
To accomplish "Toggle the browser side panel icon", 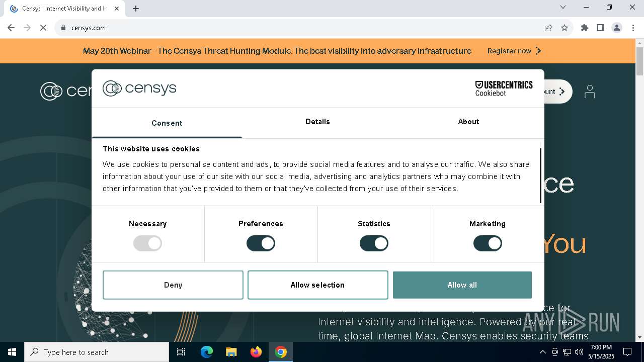I will pos(601,28).
